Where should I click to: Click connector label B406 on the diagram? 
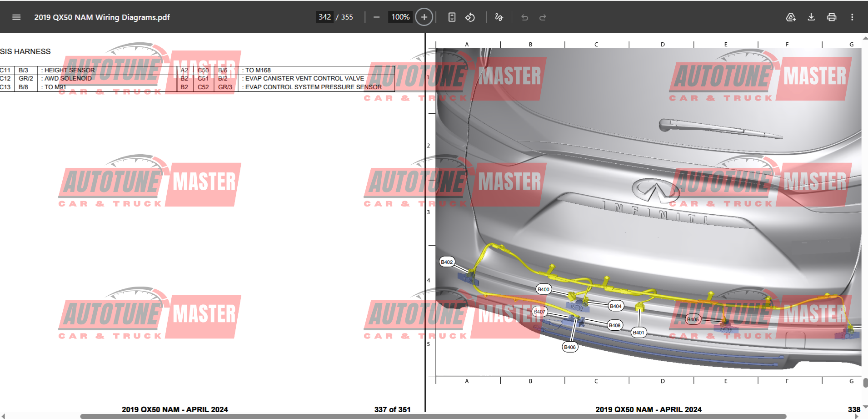570,347
